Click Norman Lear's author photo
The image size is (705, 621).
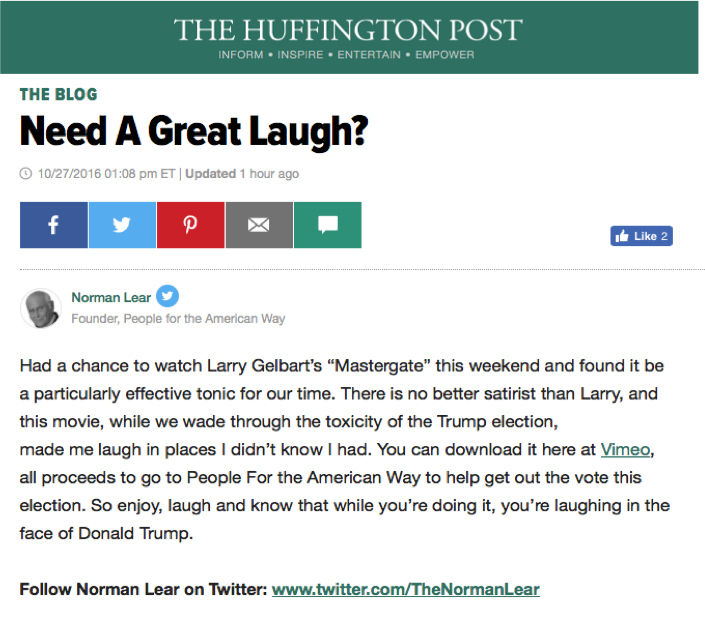tap(41, 308)
